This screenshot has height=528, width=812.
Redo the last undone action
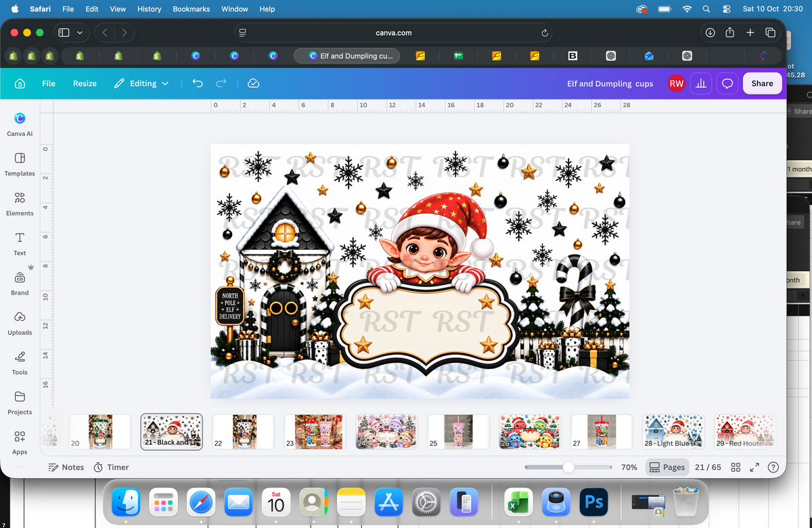(x=221, y=83)
